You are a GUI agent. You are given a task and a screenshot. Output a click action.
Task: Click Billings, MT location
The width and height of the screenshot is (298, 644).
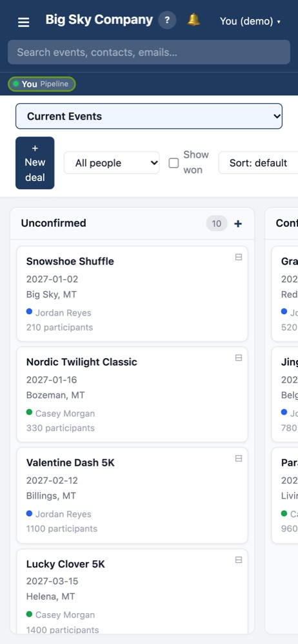(x=51, y=496)
